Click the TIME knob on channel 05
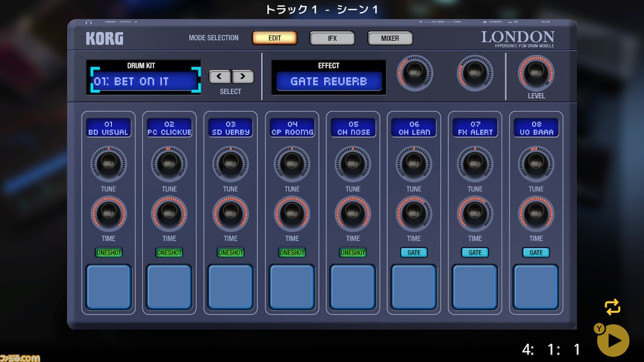The width and height of the screenshot is (644, 362). [x=353, y=214]
